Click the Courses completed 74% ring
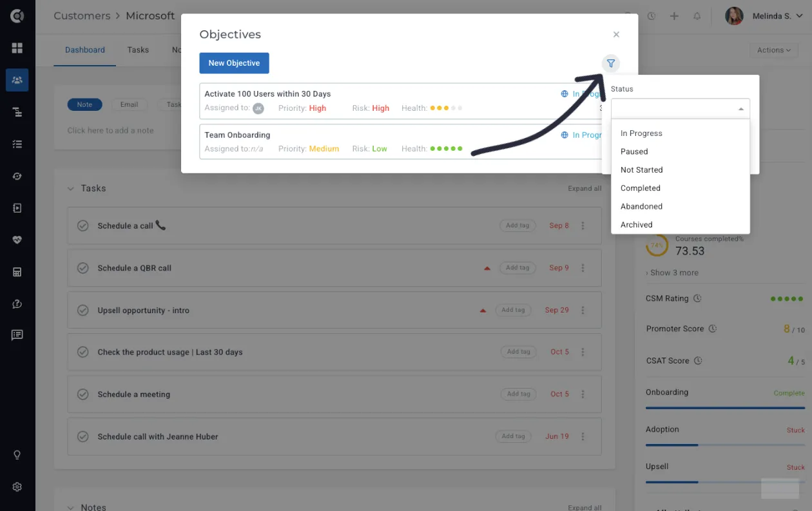812x511 pixels. click(657, 246)
